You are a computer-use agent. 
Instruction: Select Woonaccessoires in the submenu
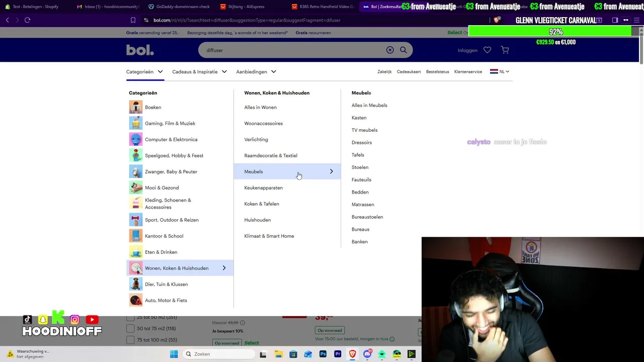pyautogui.click(x=263, y=123)
